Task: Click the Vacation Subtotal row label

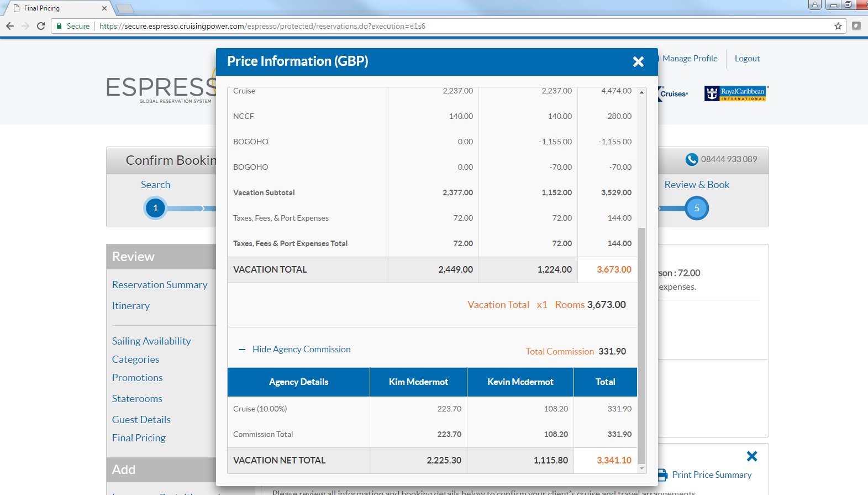Action: click(264, 193)
